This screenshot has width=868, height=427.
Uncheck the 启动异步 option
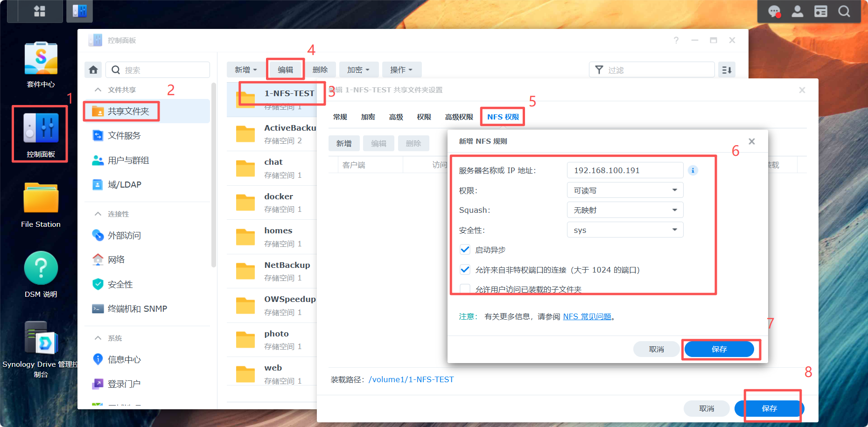point(465,250)
